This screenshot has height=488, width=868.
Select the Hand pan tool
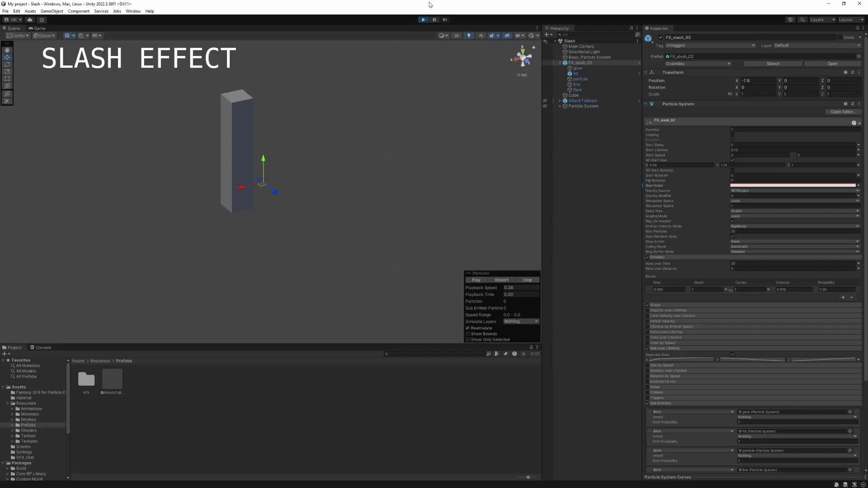pos(7,50)
